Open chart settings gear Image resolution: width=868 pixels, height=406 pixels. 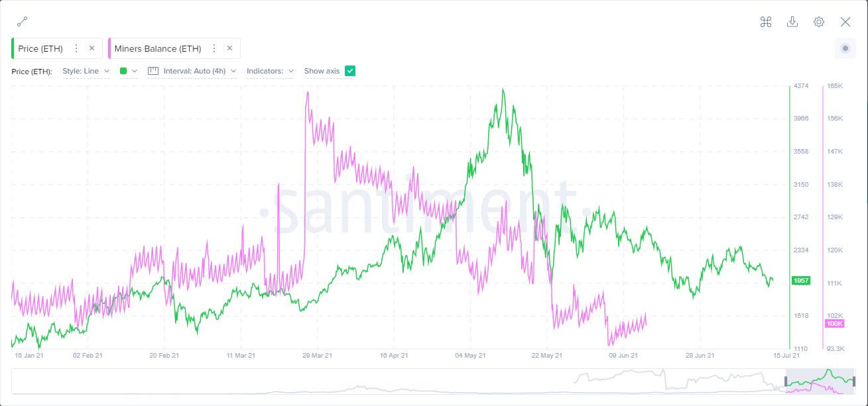[x=819, y=22]
